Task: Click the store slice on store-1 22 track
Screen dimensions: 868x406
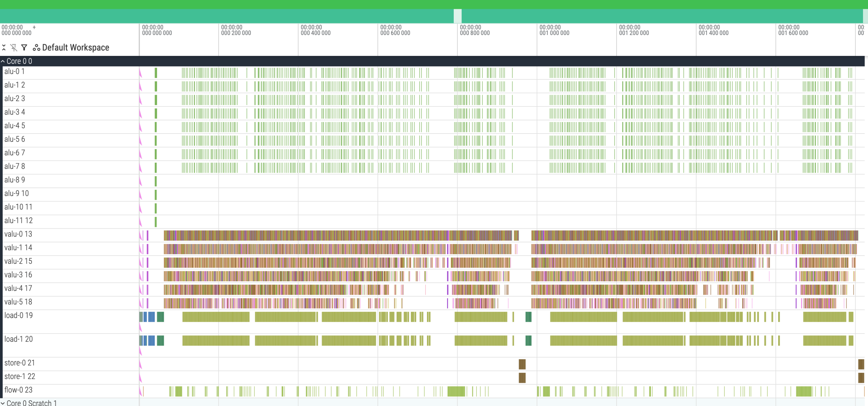Action: point(522,378)
